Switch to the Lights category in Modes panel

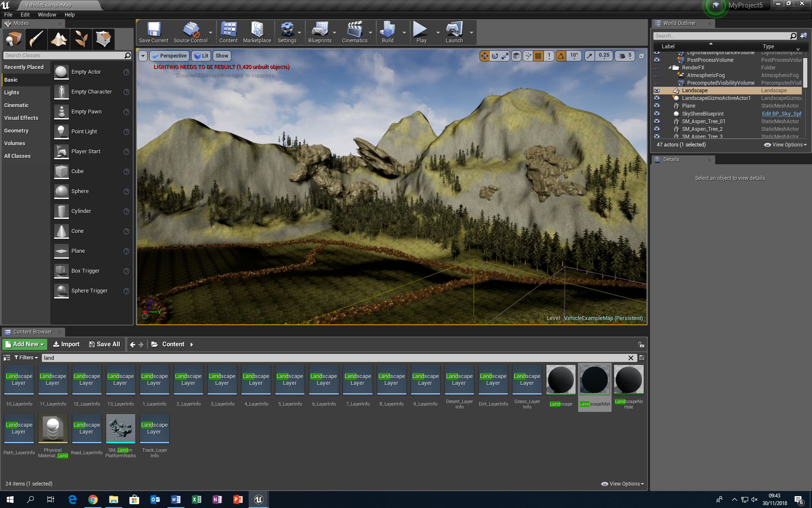pos(11,92)
